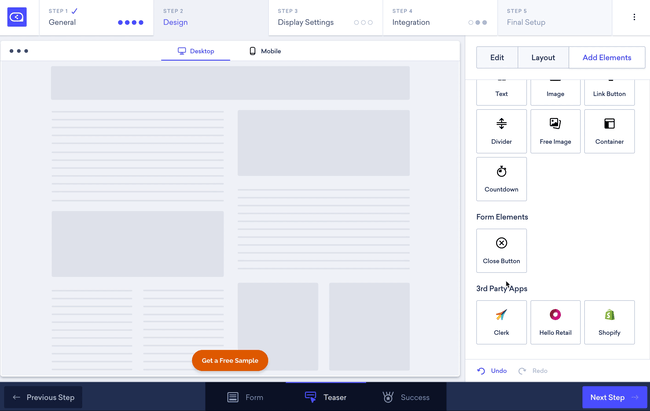The image size is (650, 411).
Task: Click the Form Elements section heading
Action: click(502, 217)
